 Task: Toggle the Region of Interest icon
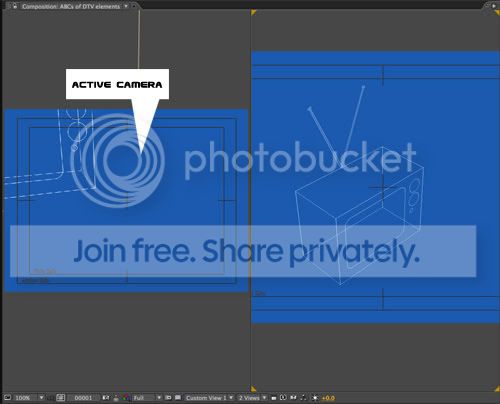click(168, 398)
